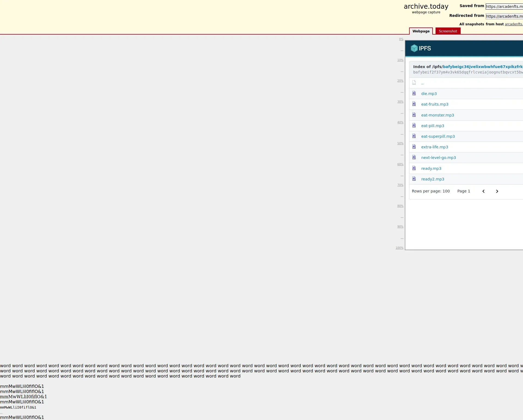Click the file icon next to ready2.mp3
The width and height of the screenshot is (523, 420).
(x=414, y=179)
